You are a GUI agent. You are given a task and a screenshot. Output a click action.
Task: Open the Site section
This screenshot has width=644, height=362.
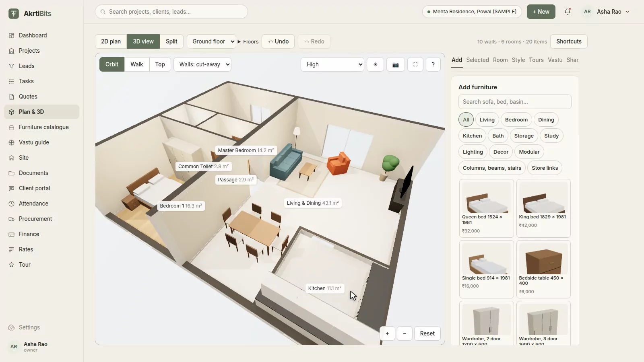click(x=41, y=158)
